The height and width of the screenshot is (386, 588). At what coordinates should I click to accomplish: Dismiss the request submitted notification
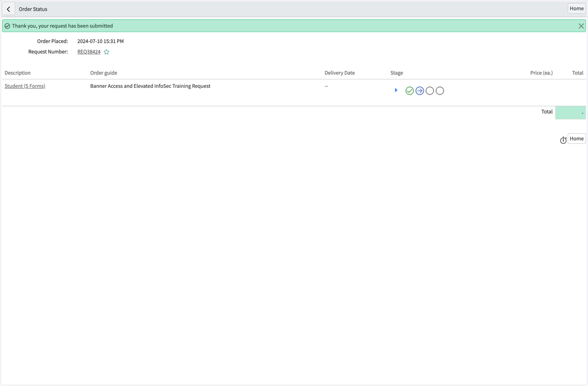pos(581,26)
